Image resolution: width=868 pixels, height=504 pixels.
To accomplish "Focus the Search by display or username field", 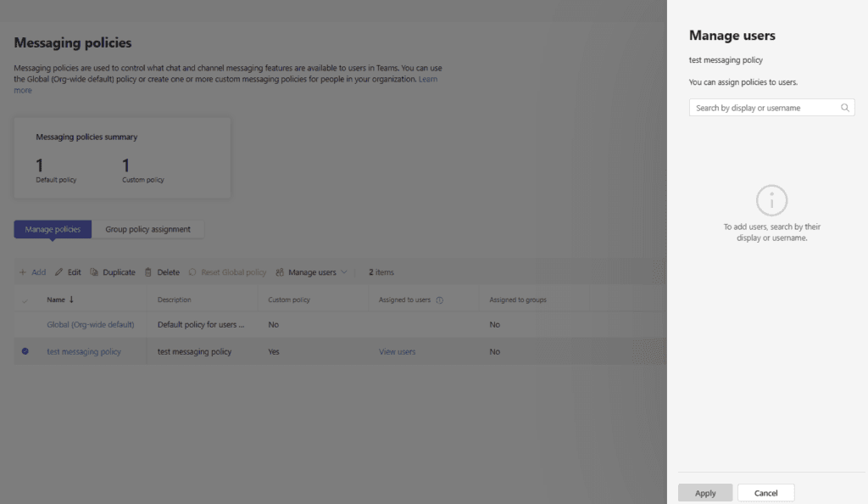I will tap(763, 108).
